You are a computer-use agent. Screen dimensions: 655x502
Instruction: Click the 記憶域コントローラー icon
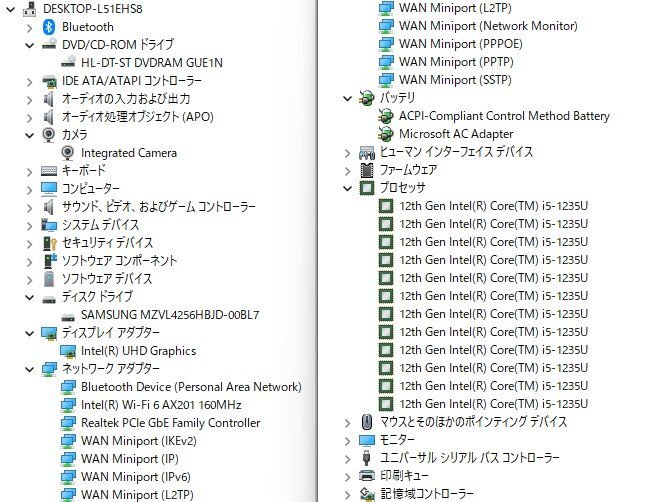click(367, 494)
